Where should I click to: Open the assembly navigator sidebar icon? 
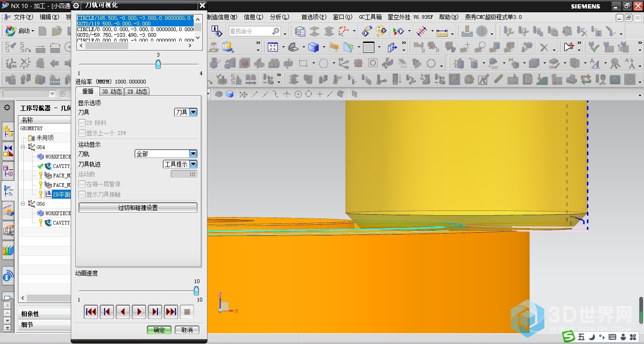pyautogui.click(x=8, y=131)
